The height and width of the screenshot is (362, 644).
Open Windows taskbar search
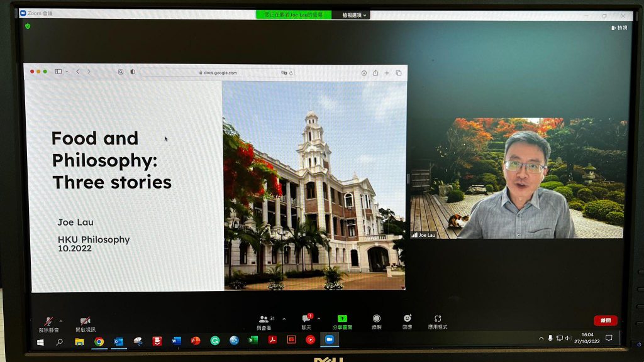(60, 342)
